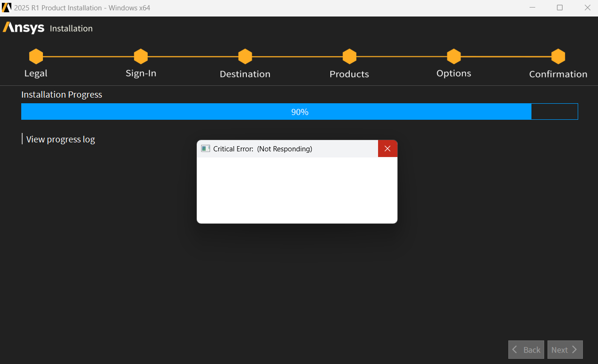Viewport: 598px width, 364px height.
Task: Click the Installation text beside Ansys logo
Action: click(71, 29)
